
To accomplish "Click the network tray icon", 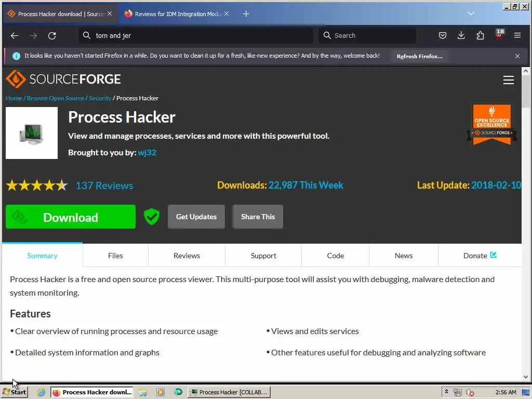I will [458, 393].
